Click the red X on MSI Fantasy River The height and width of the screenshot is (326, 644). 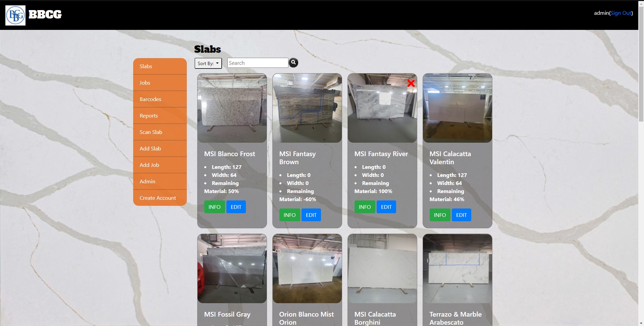click(x=411, y=83)
